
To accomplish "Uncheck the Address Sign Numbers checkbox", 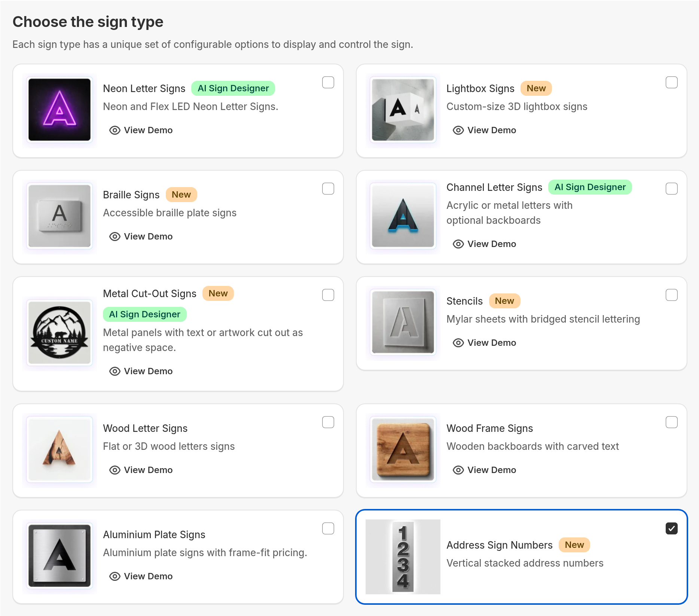I will 672,528.
